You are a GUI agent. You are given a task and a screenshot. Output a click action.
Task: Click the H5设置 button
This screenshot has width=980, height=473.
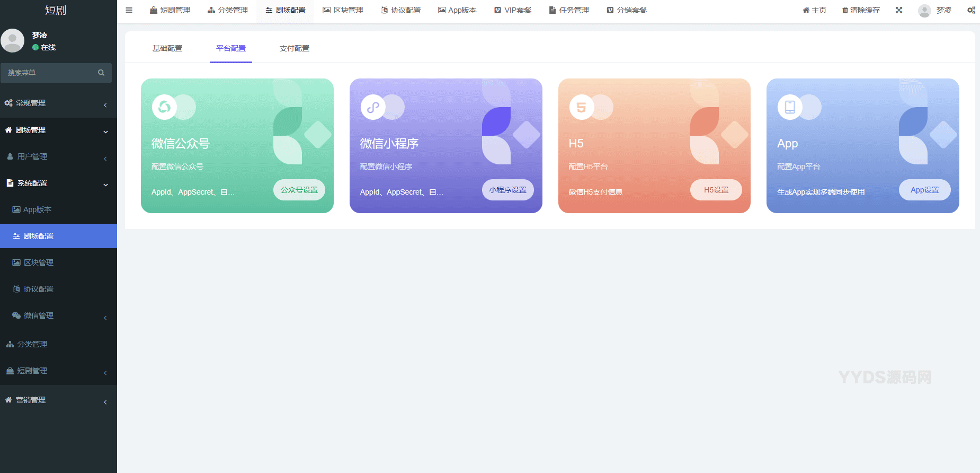coord(716,190)
